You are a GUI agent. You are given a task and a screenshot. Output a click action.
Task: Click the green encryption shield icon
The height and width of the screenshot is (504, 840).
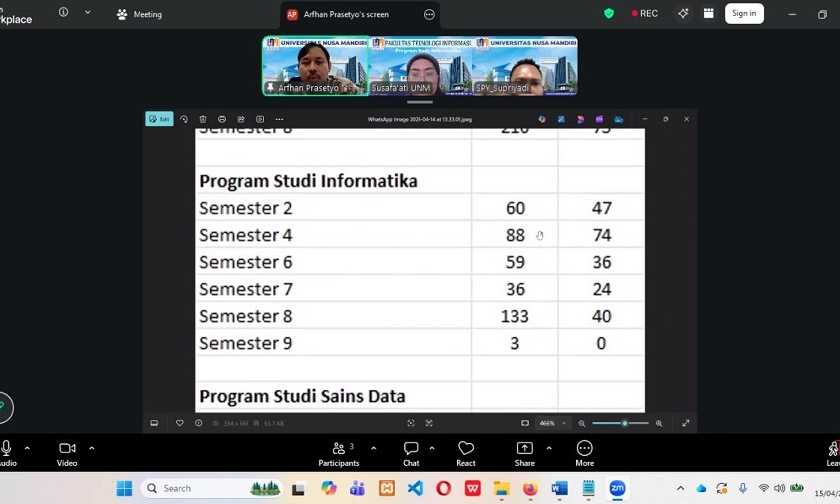tap(609, 14)
